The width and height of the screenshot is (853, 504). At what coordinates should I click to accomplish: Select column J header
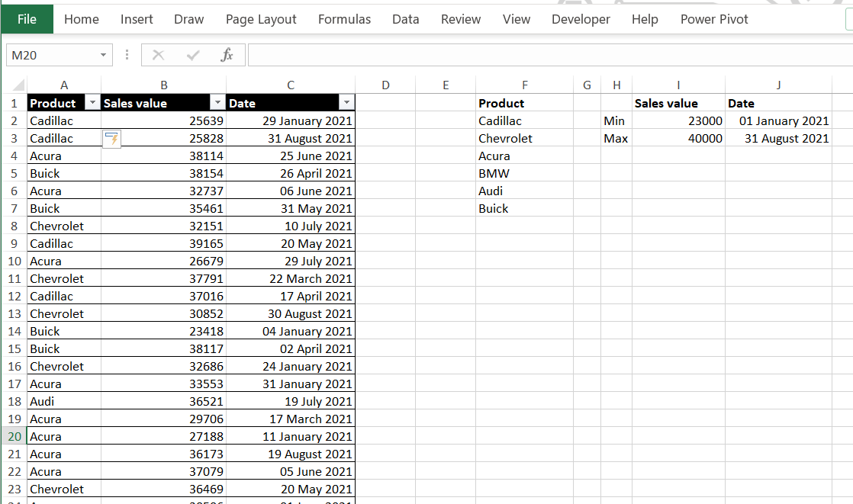(778, 85)
